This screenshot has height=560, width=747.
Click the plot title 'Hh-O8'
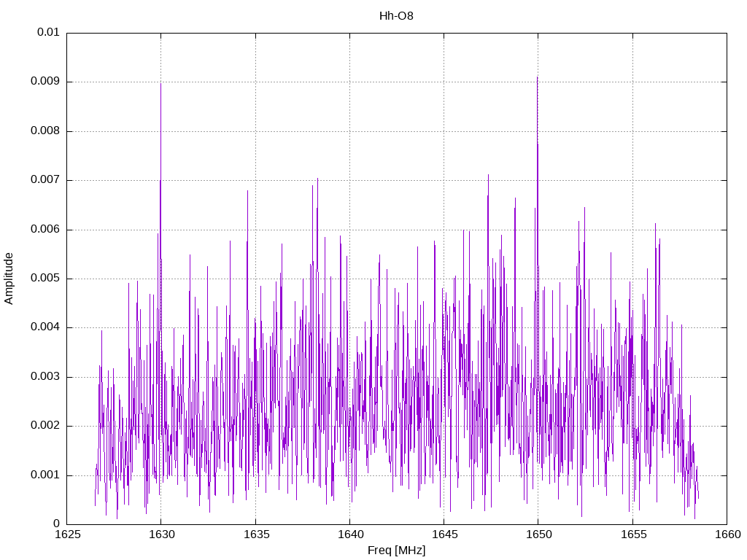(396, 16)
